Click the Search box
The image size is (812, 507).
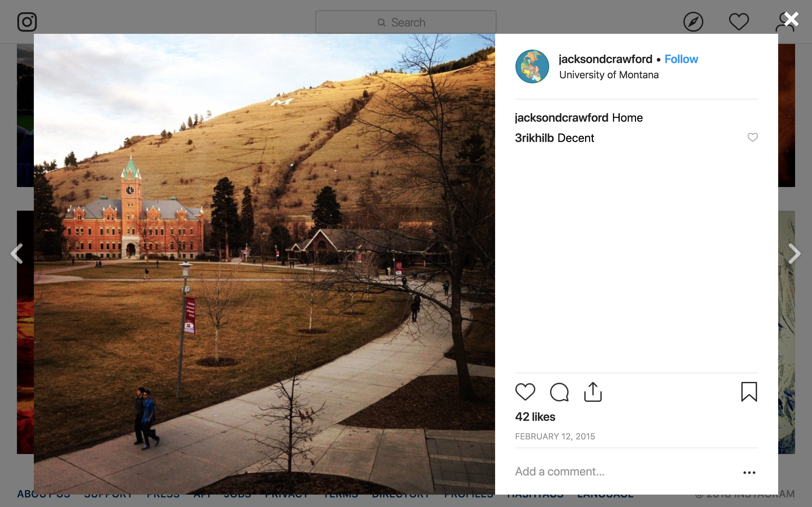pyautogui.click(x=406, y=22)
